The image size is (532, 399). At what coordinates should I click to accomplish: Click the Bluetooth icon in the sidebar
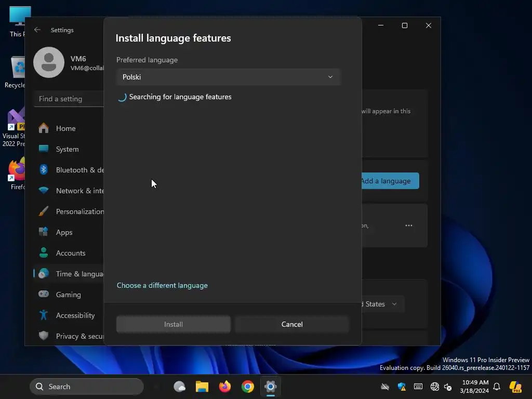(x=44, y=169)
